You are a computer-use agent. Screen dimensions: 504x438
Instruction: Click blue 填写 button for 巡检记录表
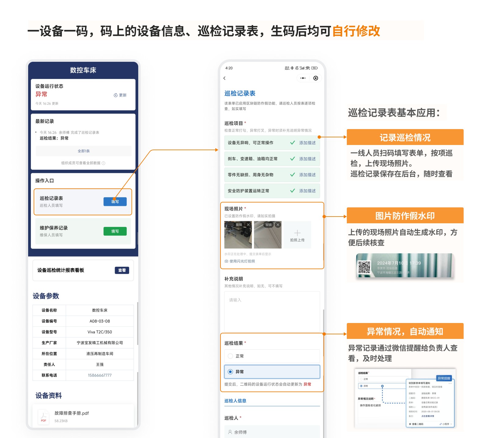point(115,202)
